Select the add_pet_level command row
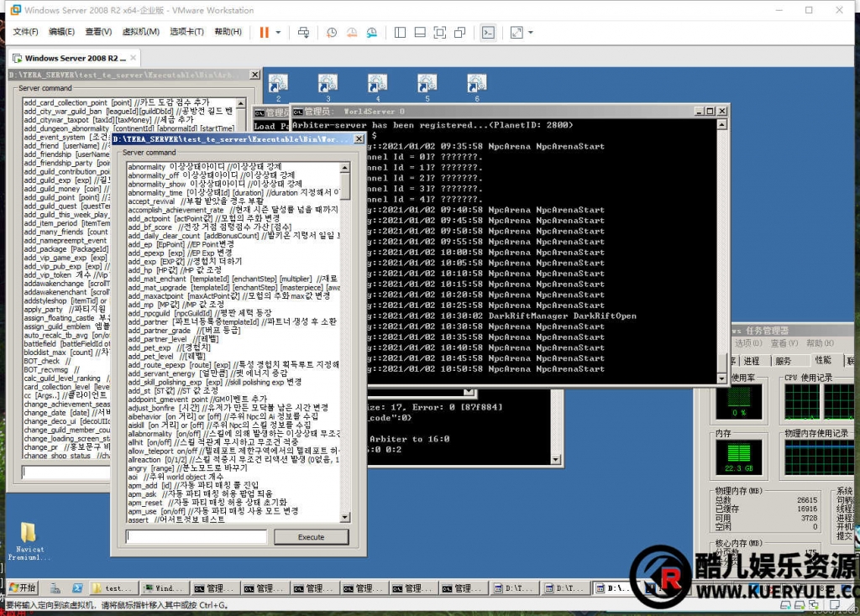Image resolution: width=860 pixels, height=616 pixels. point(233,356)
